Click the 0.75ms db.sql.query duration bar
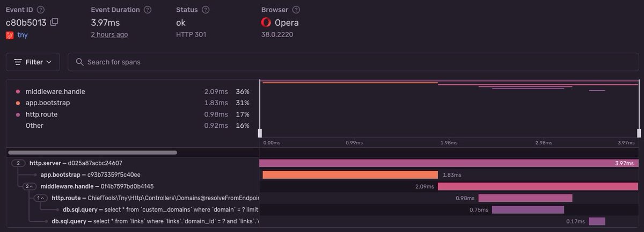The width and height of the screenshot is (644, 232). point(528,210)
